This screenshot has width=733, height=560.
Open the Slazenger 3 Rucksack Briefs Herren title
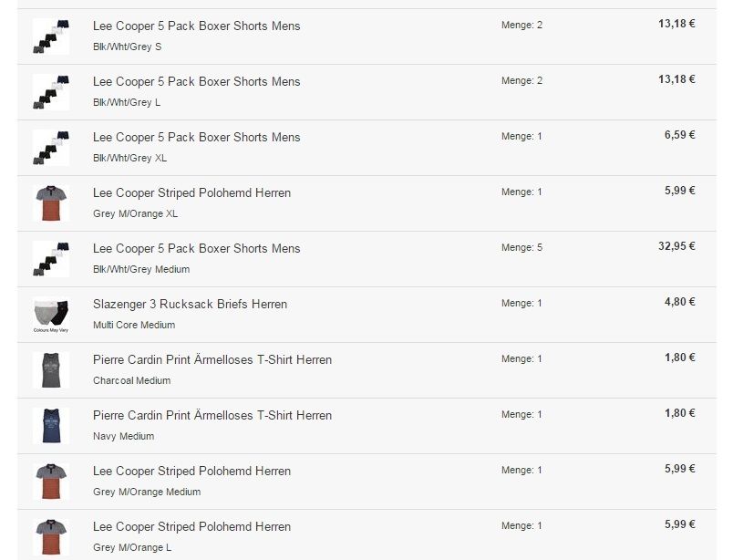tap(190, 304)
